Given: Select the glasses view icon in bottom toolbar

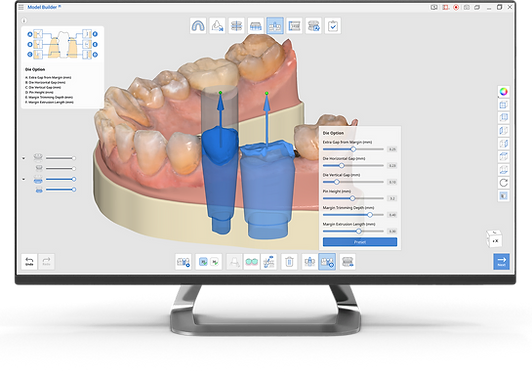Looking at the screenshot, I should pos(251,262).
